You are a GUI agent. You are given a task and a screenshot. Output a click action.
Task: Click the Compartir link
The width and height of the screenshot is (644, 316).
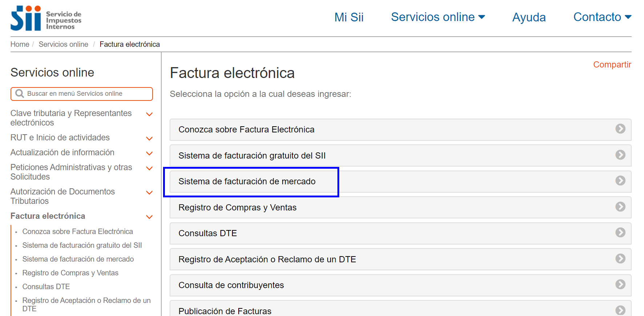click(x=612, y=65)
